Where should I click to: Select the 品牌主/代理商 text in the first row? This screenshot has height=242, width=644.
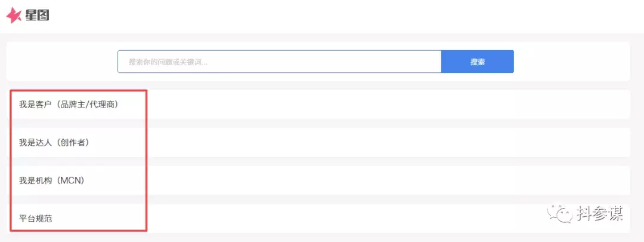pyautogui.click(x=86, y=105)
